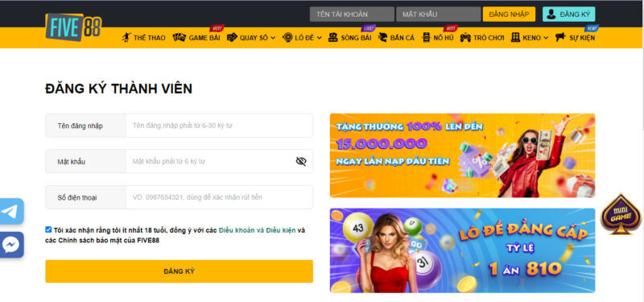Click the Sòng Bài dealer icon

tap(333, 37)
